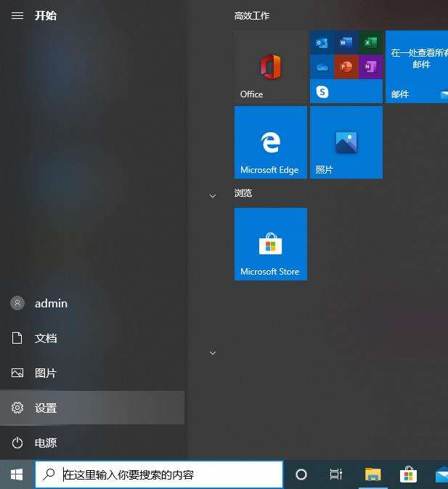Click the 开始 heading text
Image resolution: width=448 pixels, height=489 pixels.
46,15
